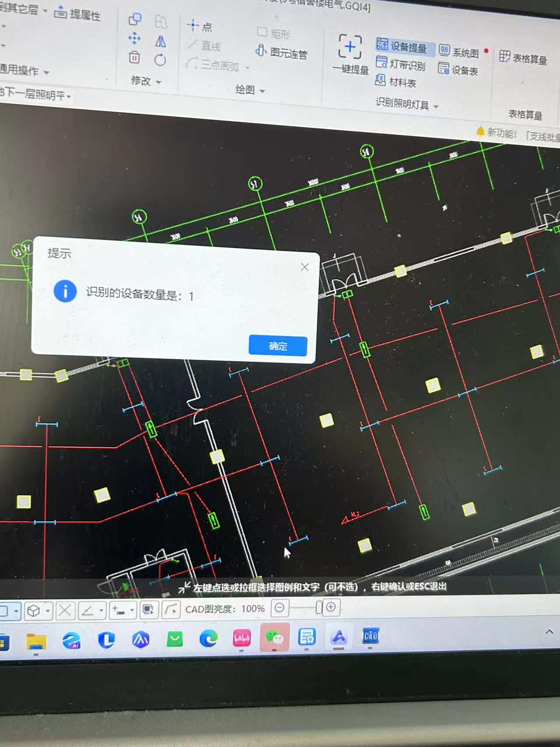Screen dimensions: 560x747
Task: Click the crossed-lines X icon in bottom toolbar
Action: point(65,610)
